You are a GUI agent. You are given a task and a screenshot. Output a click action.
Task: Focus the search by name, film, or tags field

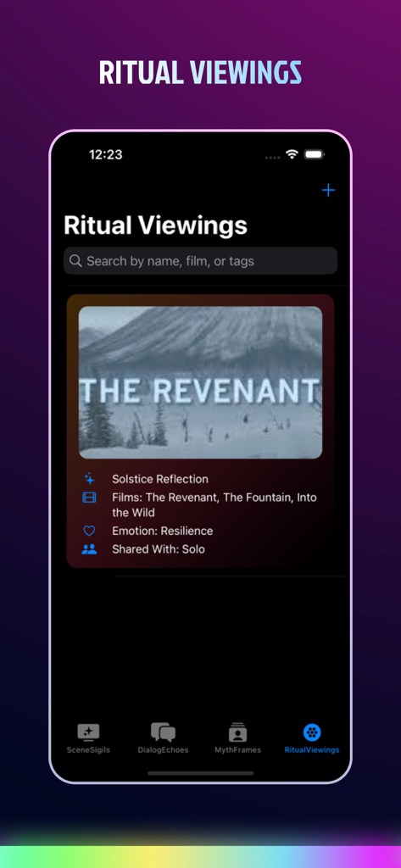[200, 261]
